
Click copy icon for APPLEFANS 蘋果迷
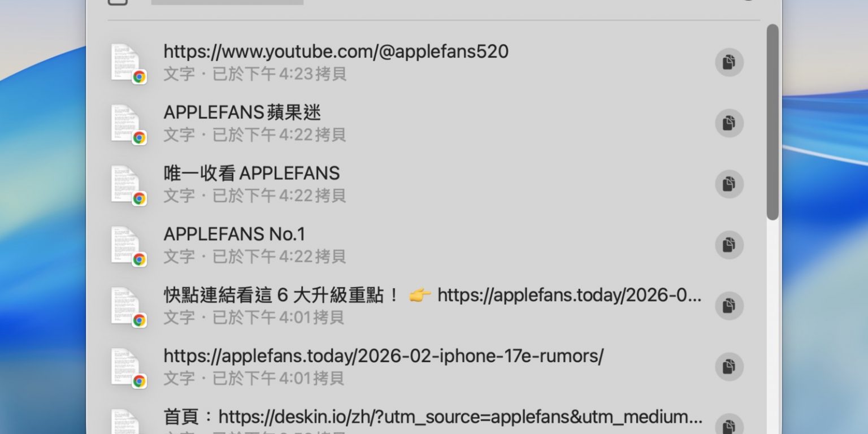pyautogui.click(x=729, y=123)
